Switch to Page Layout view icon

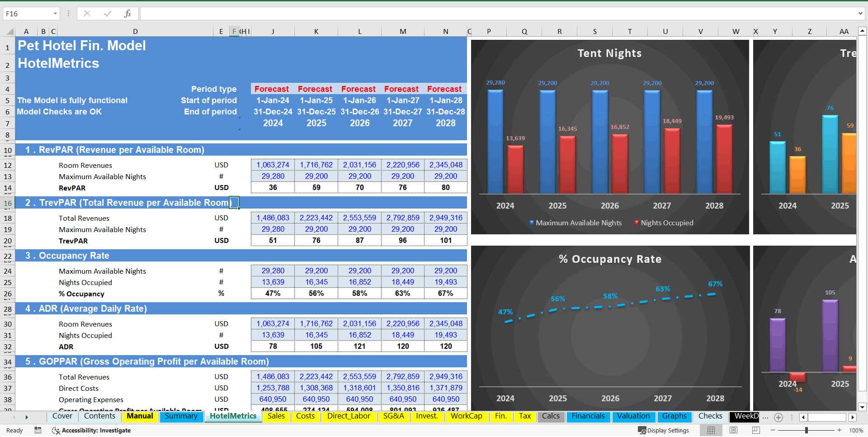tap(733, 430)
